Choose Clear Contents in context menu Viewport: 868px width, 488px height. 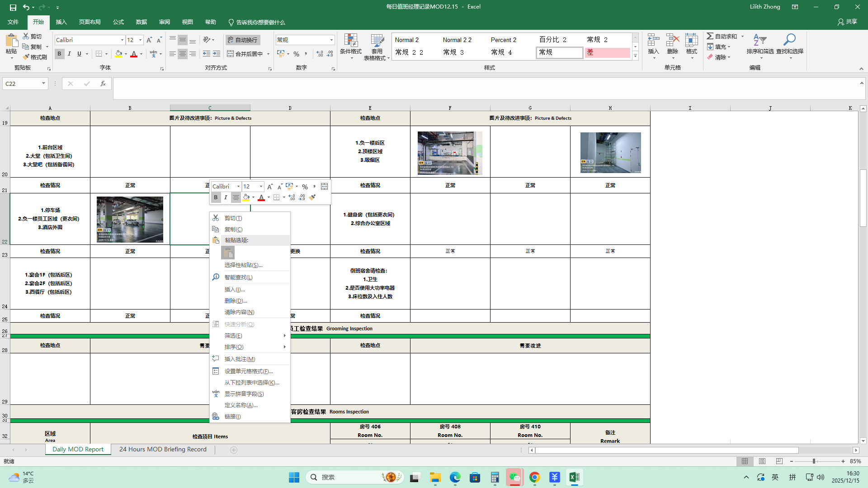pyautogui.click(x=239, y=312)
